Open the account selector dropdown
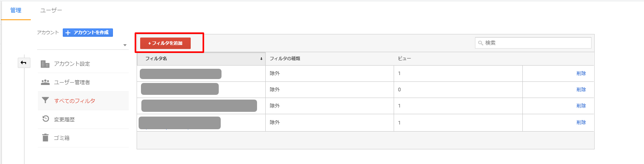The width and height of the screenshot is (644, 164). tap(125, 45)
